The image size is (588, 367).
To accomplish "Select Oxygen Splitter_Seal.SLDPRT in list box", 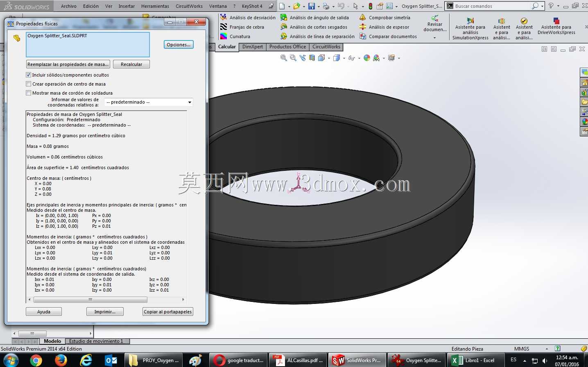I will (57, 36).
